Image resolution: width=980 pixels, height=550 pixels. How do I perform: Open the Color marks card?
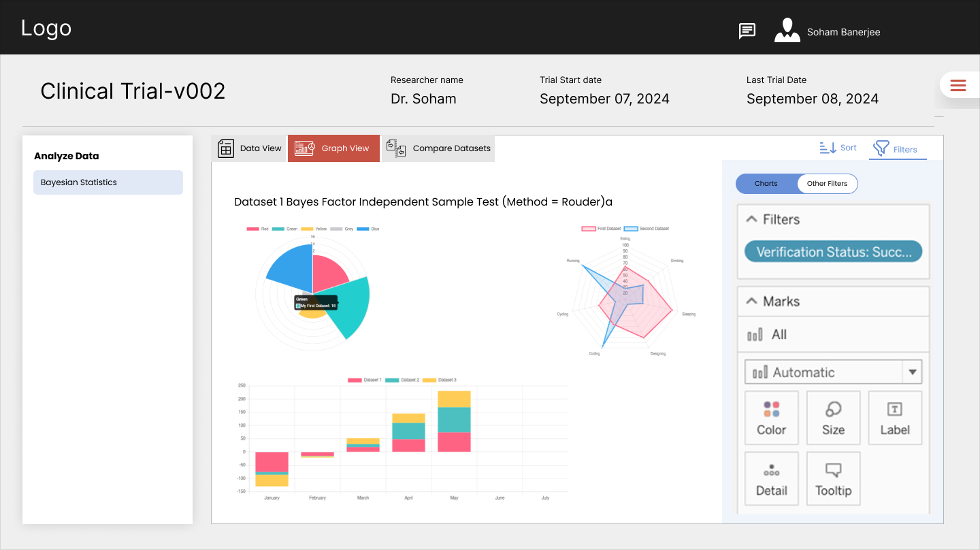[771, 418]
